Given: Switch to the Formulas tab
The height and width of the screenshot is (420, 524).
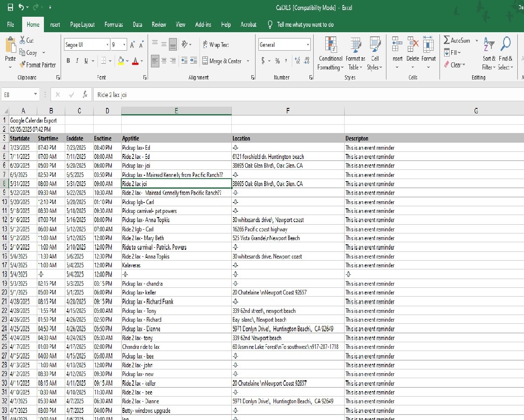Looking at the screenshot, I should 114,25.
